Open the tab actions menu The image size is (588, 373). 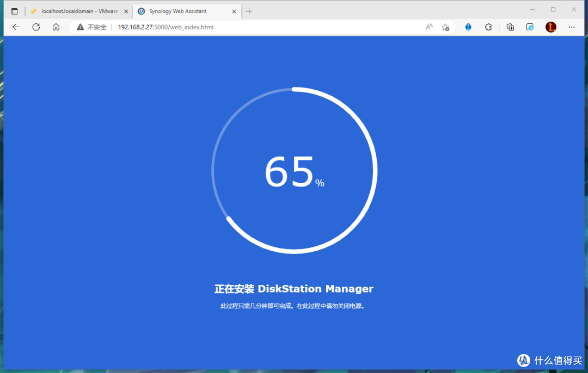(14, 10)
